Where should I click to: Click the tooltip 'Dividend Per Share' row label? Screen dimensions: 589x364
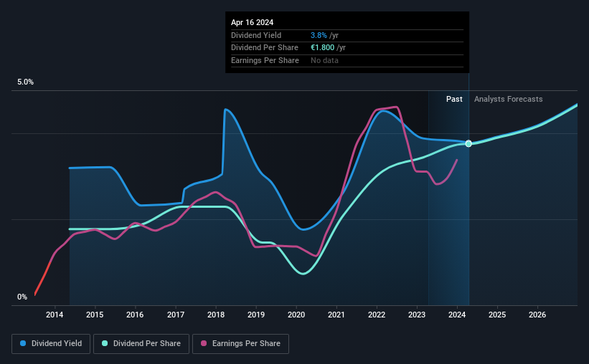coord(265,48)
